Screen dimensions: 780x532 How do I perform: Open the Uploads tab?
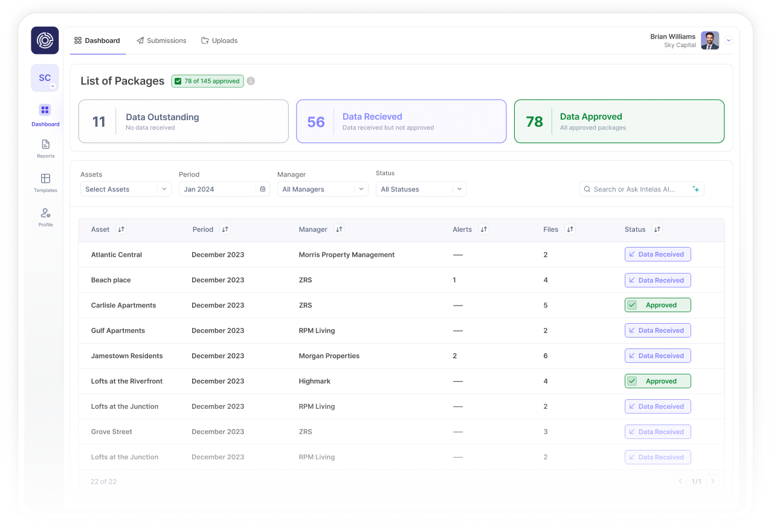pyautogui.click(x=219, y=40)
